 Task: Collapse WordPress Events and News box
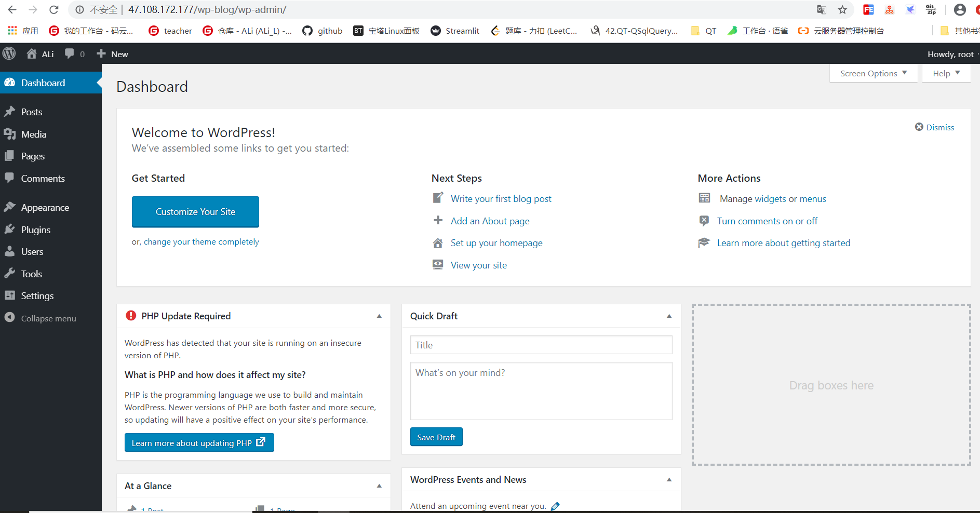669,479
